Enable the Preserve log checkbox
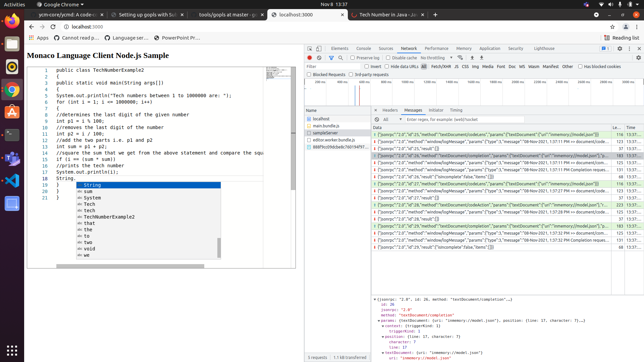Image resolution: width=644 pixels, height=362 pixels. pyautogui.click(x=353, y=58)
